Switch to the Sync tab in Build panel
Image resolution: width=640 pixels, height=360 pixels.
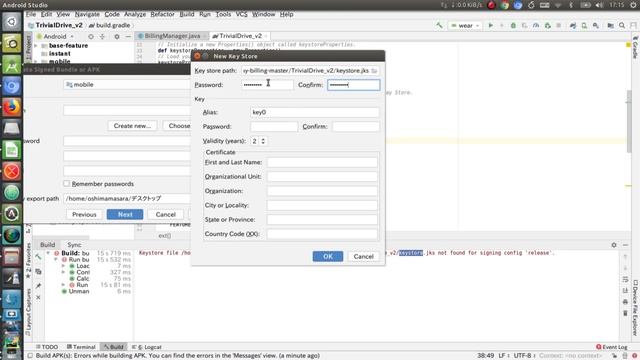point(74,245)
